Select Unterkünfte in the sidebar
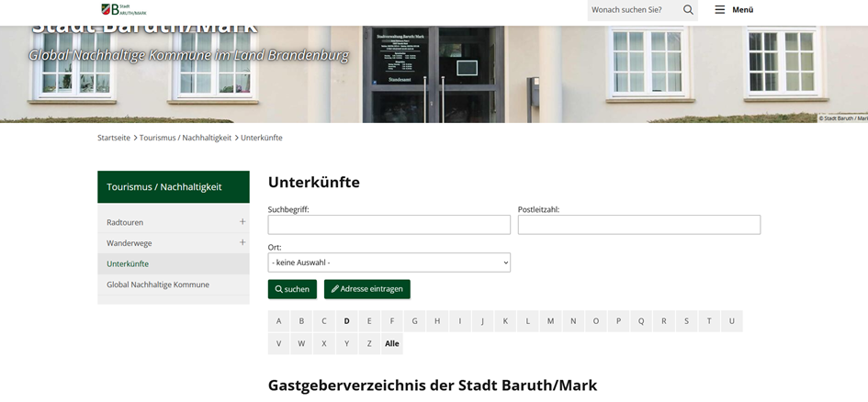868x402 pixels. pos(128,264)
